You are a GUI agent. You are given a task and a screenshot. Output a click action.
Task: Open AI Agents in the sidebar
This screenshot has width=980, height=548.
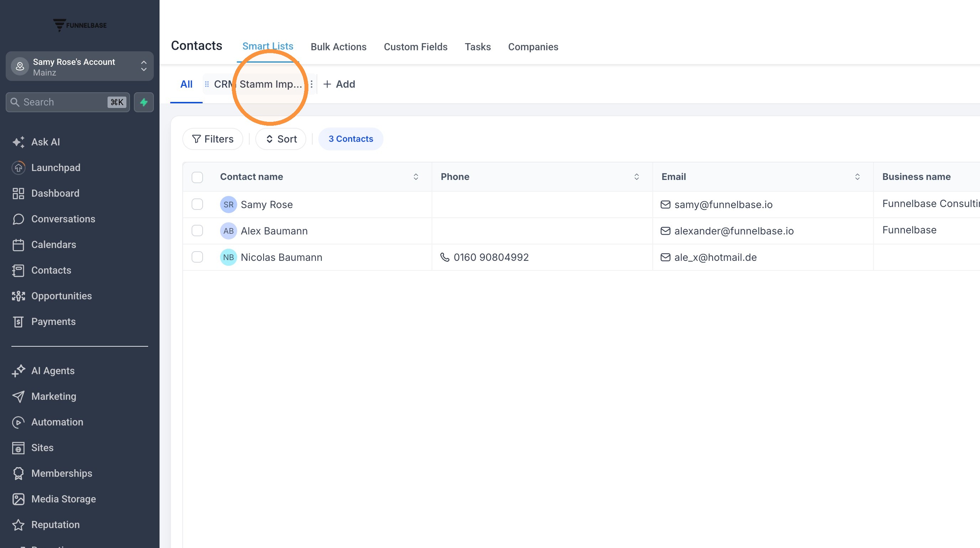[x=43, y=371]
